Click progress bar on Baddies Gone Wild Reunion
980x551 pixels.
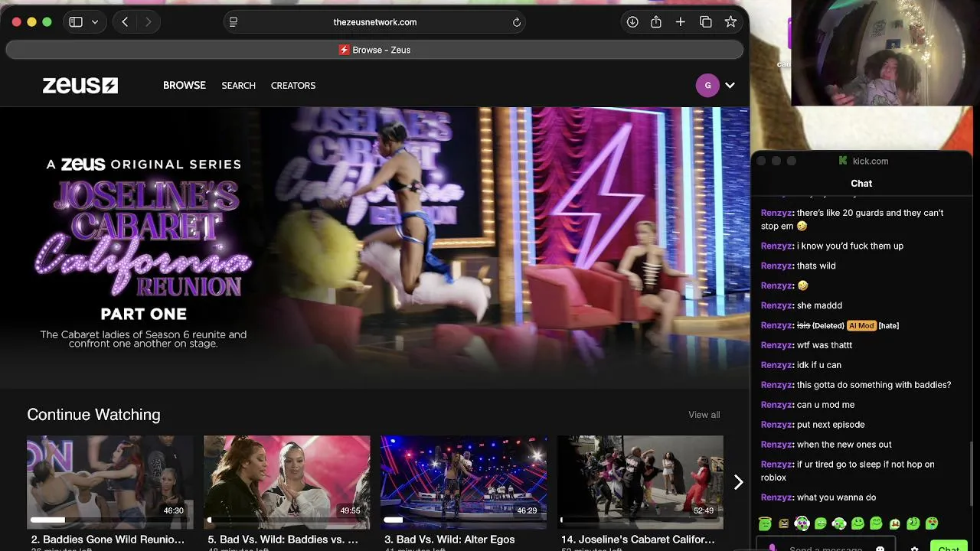(110, 520)
